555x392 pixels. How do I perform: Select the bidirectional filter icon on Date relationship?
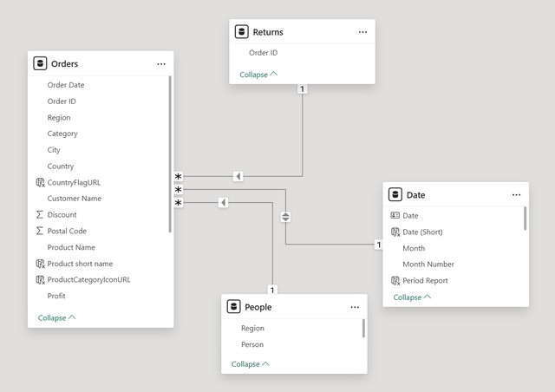[285, 217]
